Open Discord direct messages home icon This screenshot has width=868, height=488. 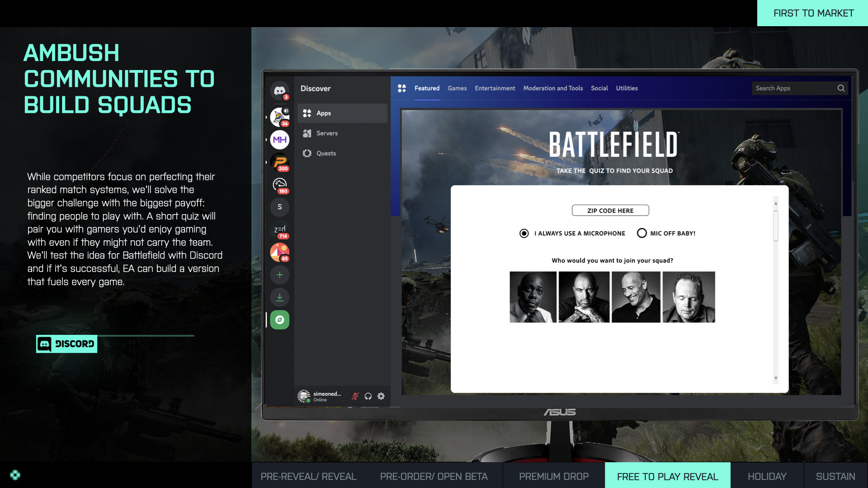[280, 91]
